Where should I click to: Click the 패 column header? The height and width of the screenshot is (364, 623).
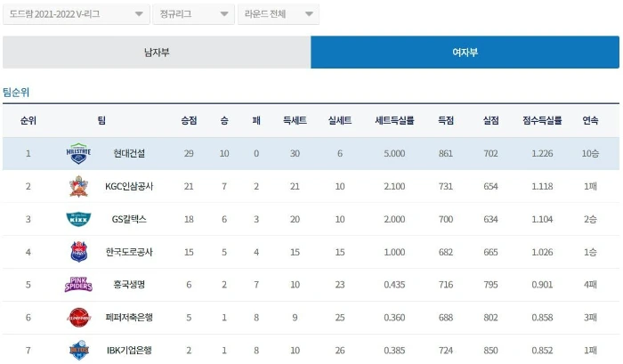[256, 120]
